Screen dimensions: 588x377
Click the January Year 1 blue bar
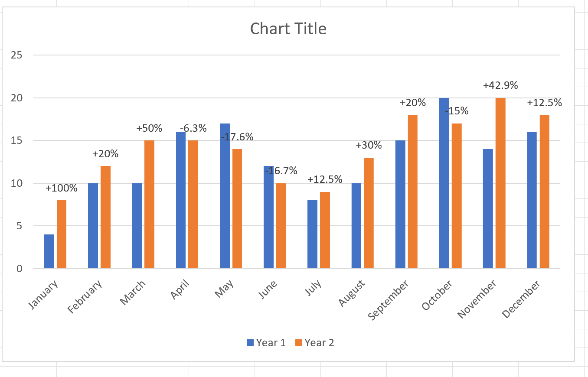point(49,251)
